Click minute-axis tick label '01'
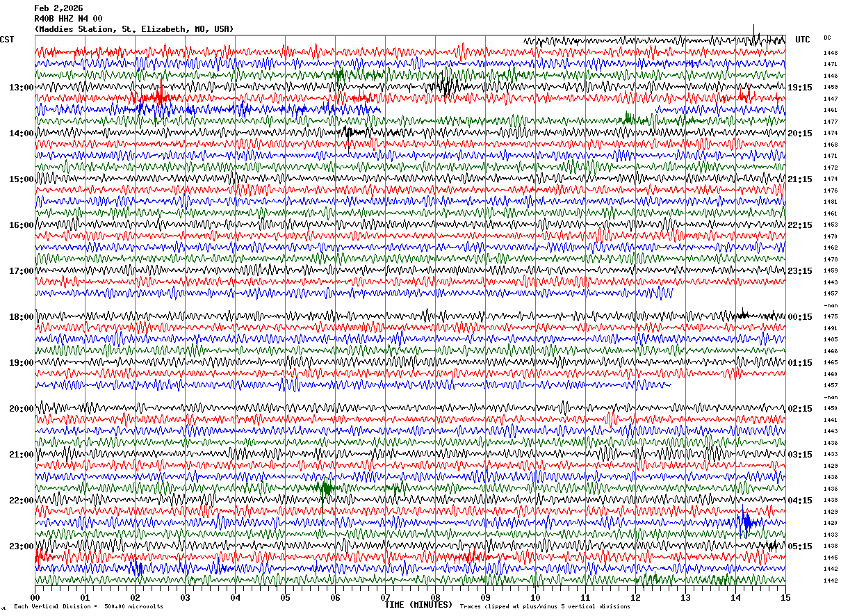This screenshot has width=841, height=616. tap(85, 597)
